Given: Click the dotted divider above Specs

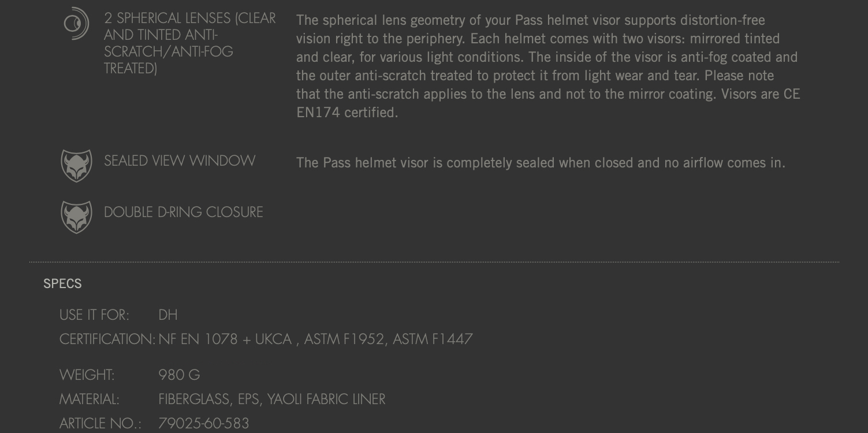Looking at the screenshot, I should (434, 262).
